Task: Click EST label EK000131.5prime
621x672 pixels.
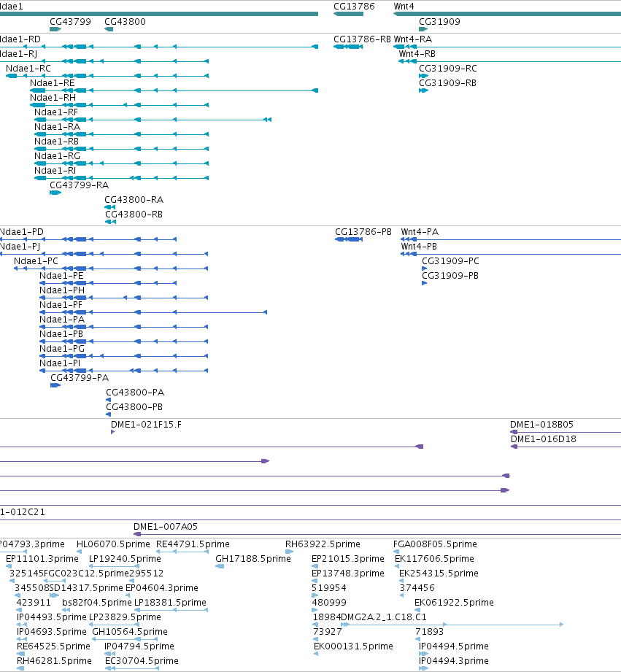Action: 354,646
